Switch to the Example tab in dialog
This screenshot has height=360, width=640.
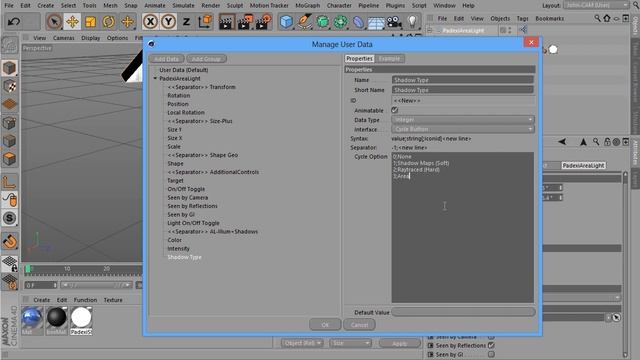pyautogui.click(x=389, y=58)
